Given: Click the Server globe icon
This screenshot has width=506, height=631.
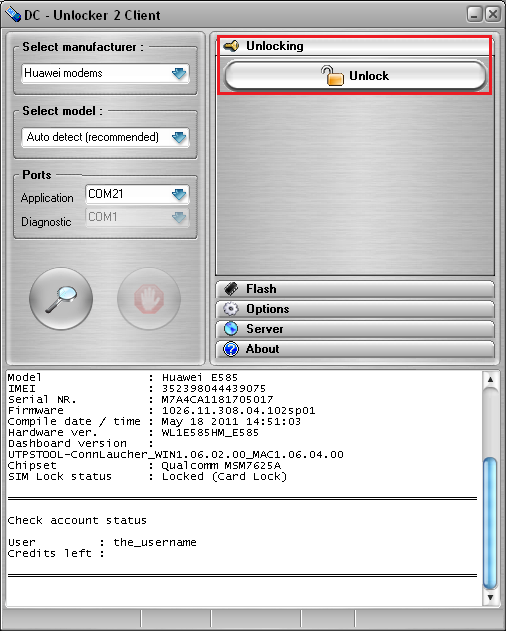Looking at the screenshot, I should point(231,329).
